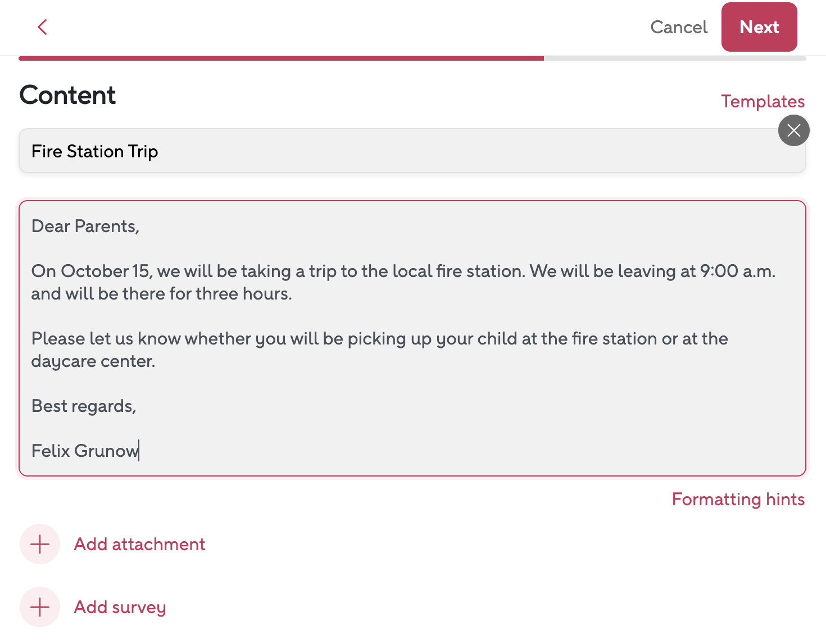Click the words 'daycare center' in the message
Screen dimensions: 826x644
coord(93,361)
